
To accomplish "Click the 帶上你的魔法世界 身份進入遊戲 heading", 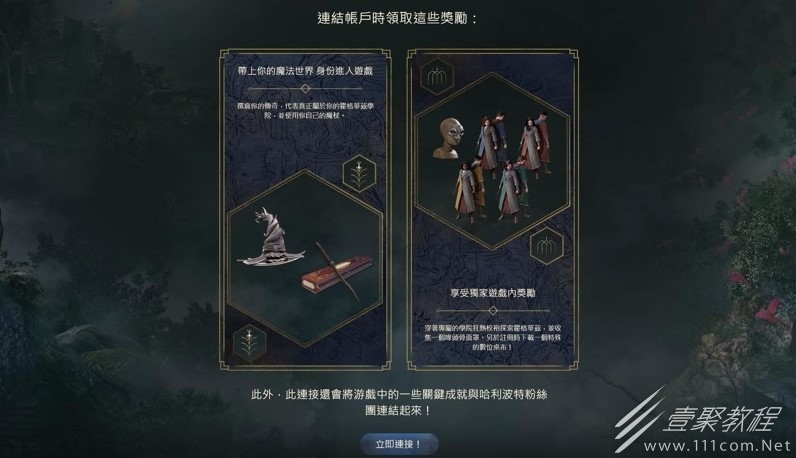I will [x=306, y=71].
